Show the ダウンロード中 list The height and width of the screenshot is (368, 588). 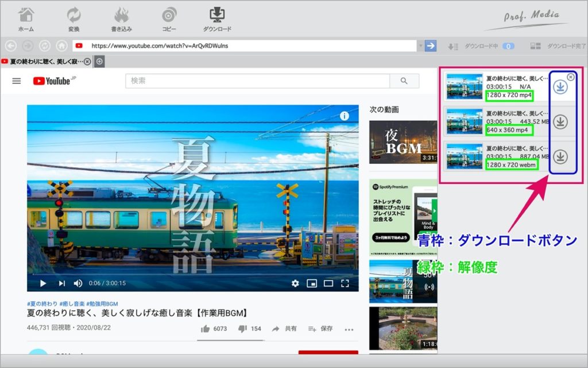481,46
